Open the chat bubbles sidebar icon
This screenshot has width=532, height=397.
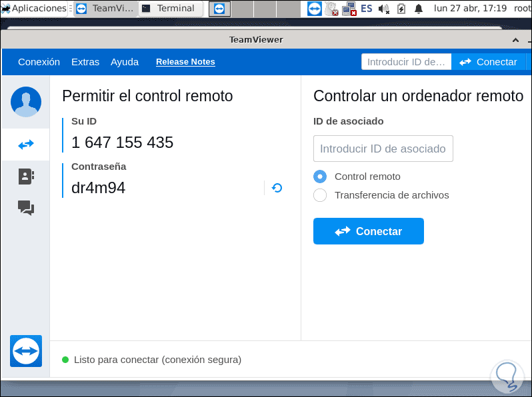(x=26, y=207)
